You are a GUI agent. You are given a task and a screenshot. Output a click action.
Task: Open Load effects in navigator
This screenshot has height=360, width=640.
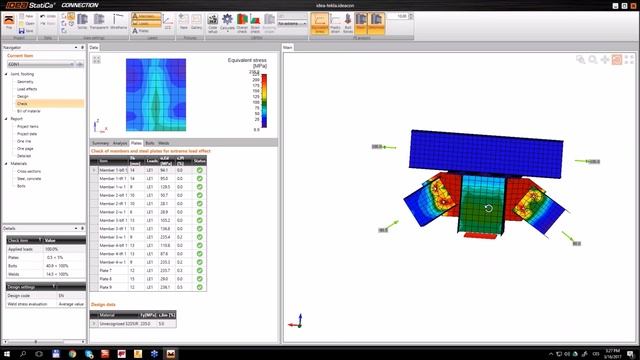[x=27, y=89]
